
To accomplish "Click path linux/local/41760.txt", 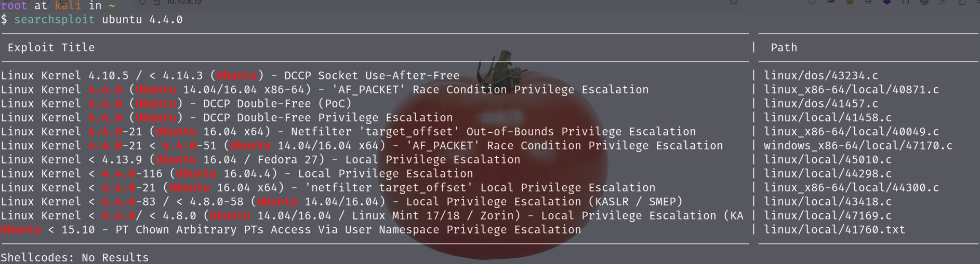I will [x=835, y=230].
